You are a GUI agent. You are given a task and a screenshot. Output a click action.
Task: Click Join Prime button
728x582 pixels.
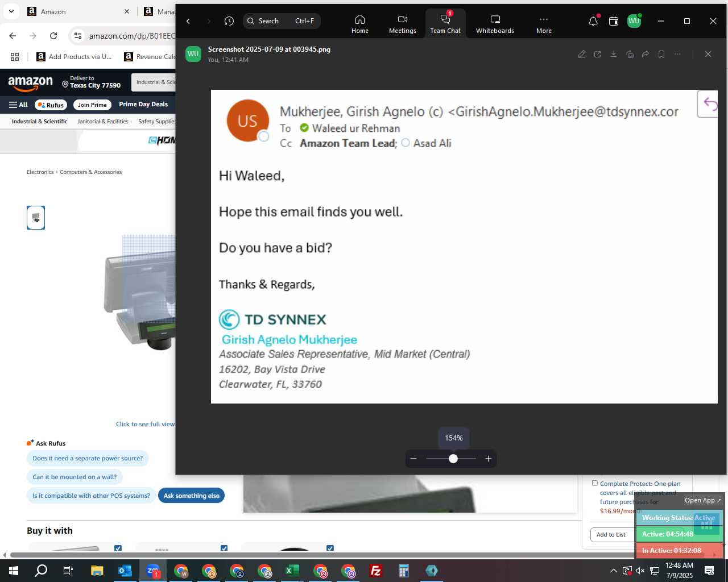92,105
